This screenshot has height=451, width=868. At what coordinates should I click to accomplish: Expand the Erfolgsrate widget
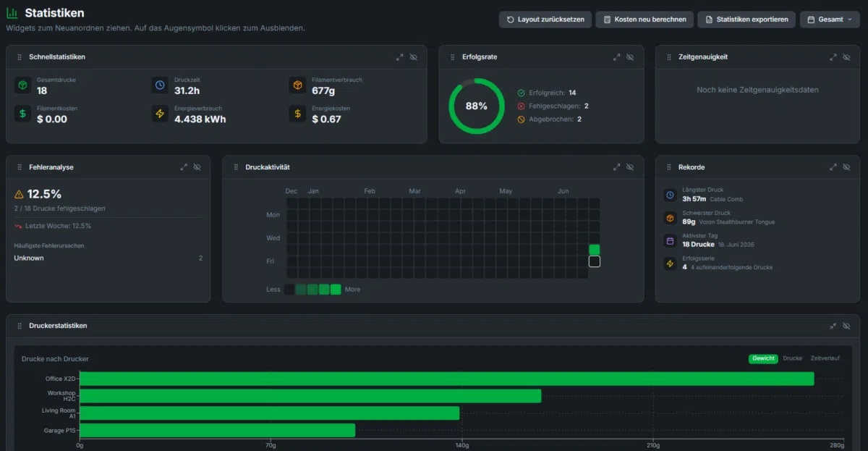616,56
